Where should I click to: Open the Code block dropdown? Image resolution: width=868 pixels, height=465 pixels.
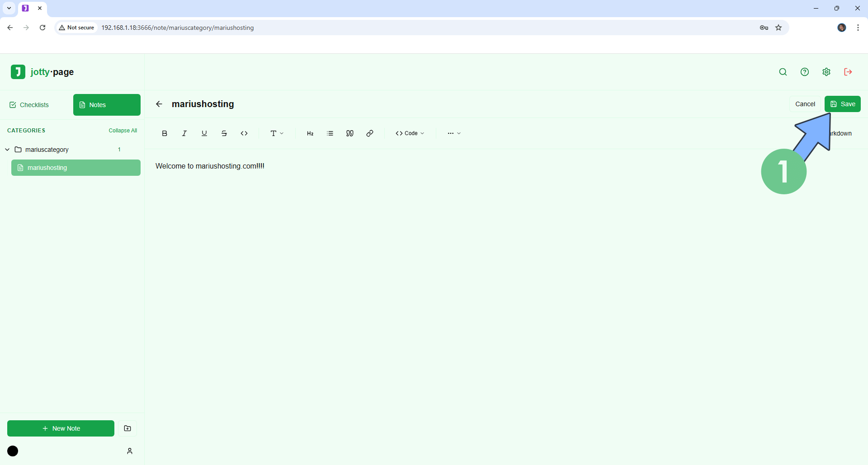click(x=410, y=133)
